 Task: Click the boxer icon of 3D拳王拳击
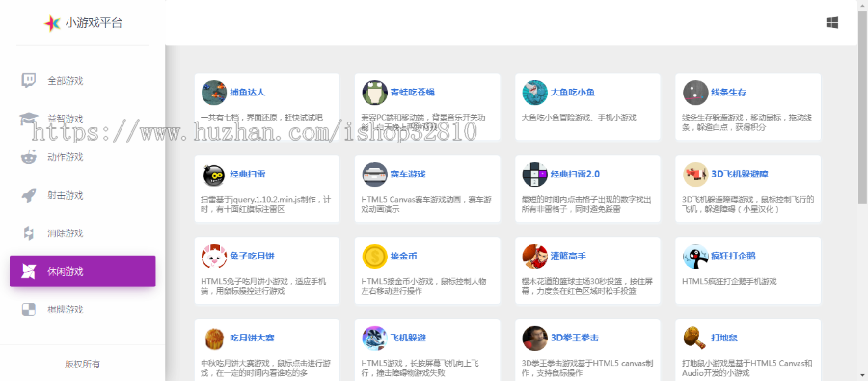click(534, 339)
